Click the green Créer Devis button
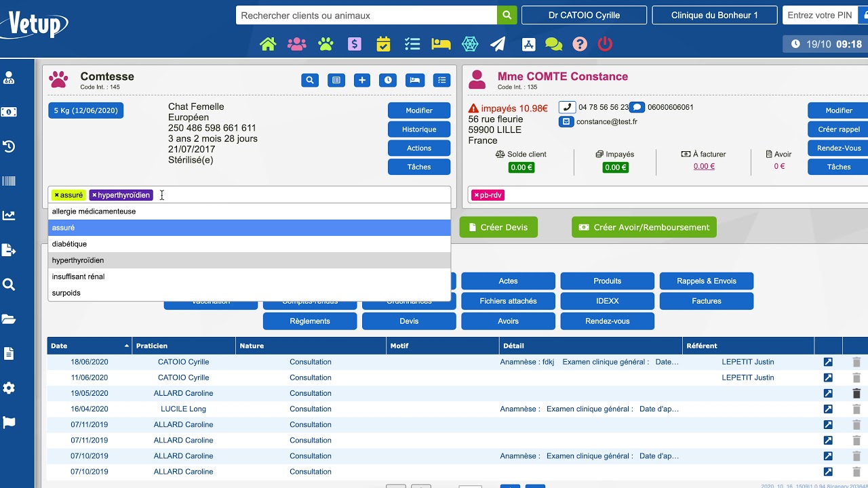This screenshot has height=488, width=868. point(498,227)
